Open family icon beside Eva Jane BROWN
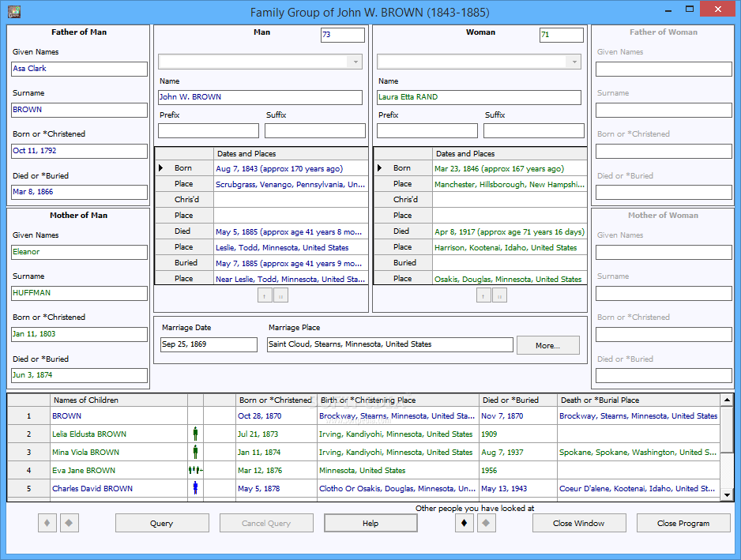741x560 pixels. click(195, 470)
